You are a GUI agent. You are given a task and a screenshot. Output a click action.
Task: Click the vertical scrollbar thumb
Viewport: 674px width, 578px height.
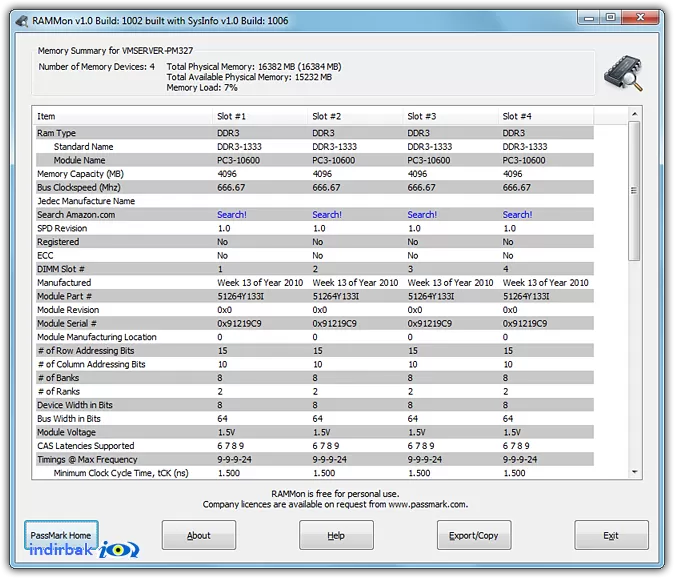pos(634,191)
